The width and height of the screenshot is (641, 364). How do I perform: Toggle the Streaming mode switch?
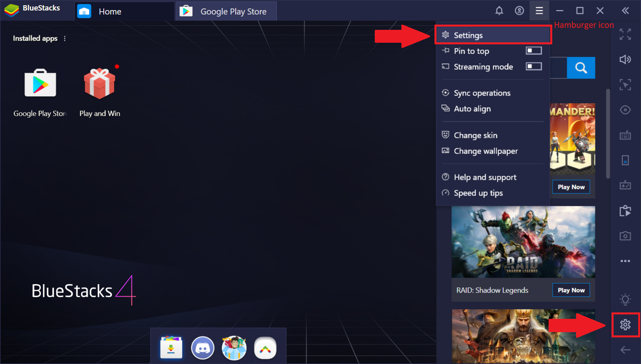coord(533,67)
